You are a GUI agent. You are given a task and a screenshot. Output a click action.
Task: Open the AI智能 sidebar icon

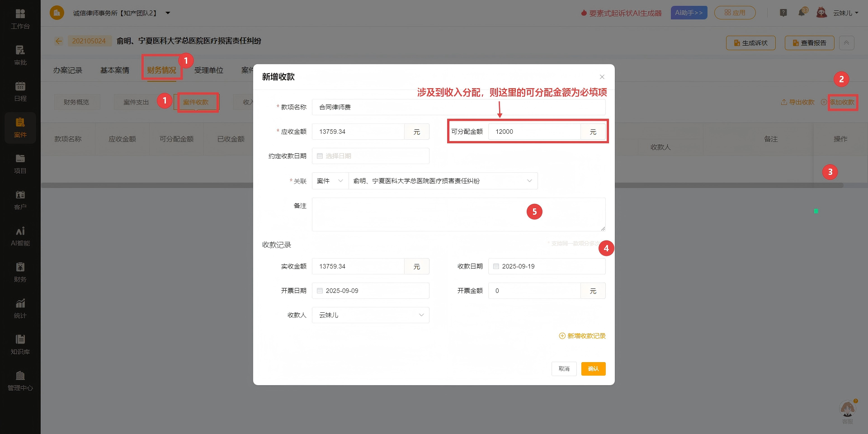pyautogui.click(x=20, y=236)
